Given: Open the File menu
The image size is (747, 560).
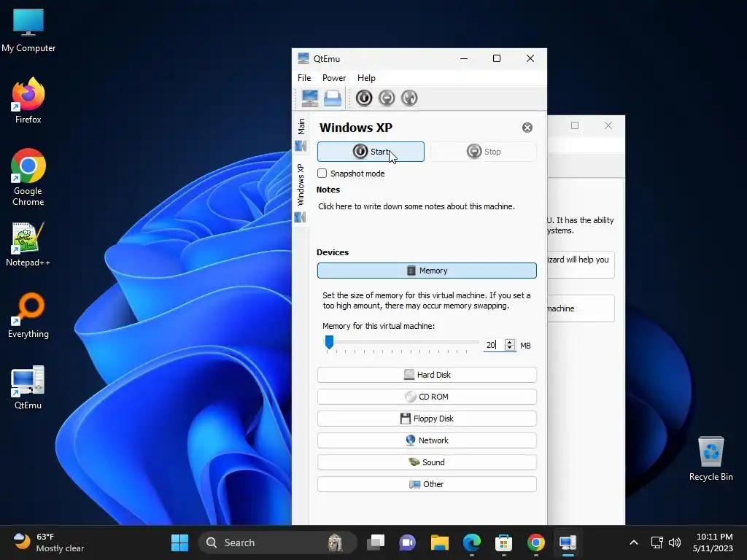Looking at the screenshot, I should 304,77.
